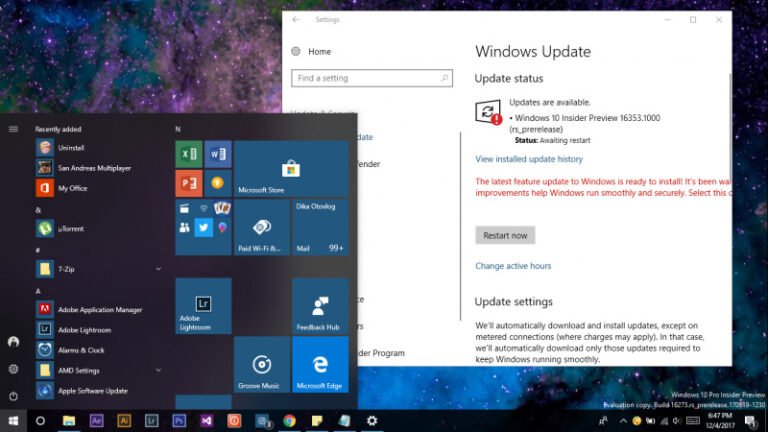Click the Find a setting search box
This screenshot has height=432, width=768.
372,78
